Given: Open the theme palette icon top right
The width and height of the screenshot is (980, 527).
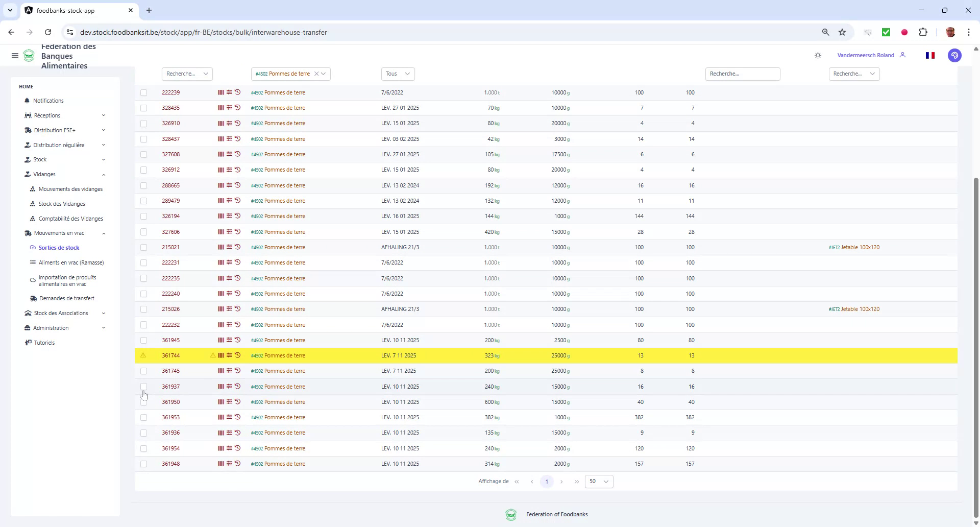Looking at the screenshot, I should point(954,55).
